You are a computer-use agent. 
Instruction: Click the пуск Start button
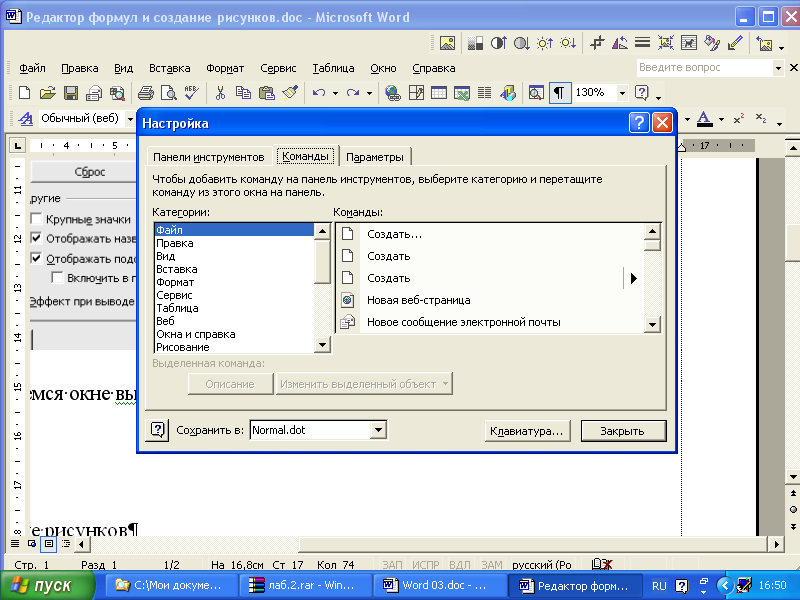point(47,585)
